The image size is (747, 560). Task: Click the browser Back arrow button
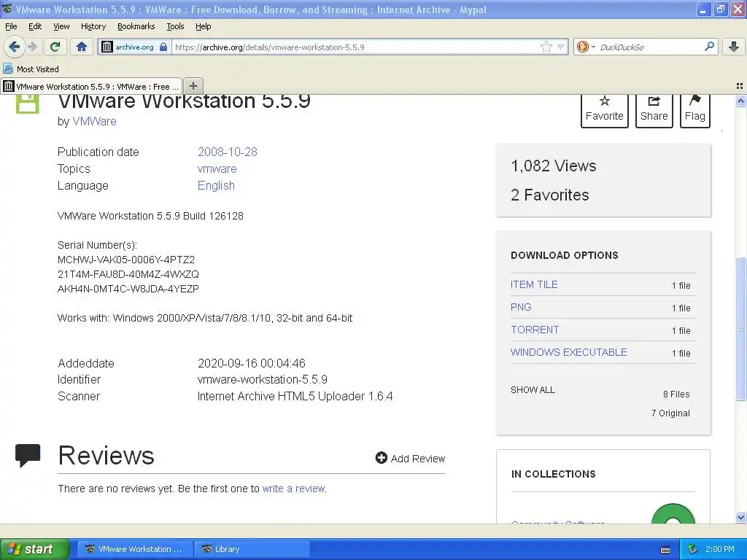15,47
